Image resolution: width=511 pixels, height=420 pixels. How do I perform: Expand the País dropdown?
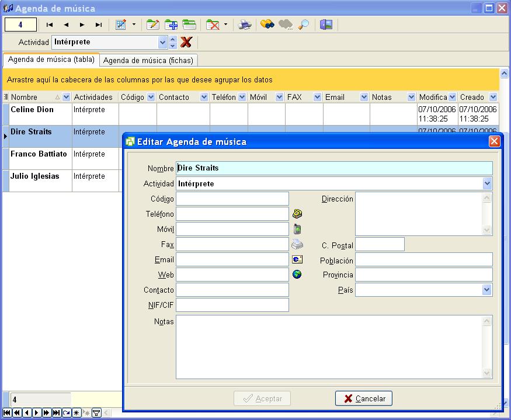coord(487,290)
